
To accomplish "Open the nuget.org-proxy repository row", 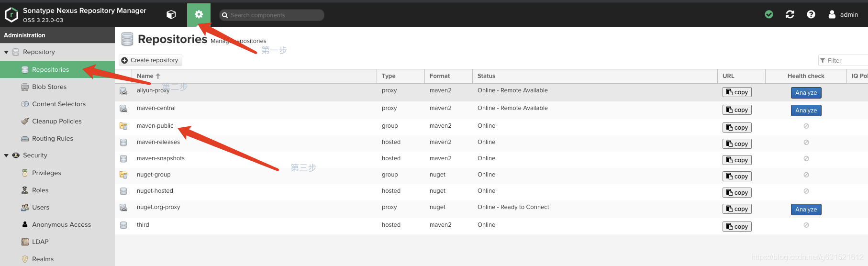I will coord(491,209).
